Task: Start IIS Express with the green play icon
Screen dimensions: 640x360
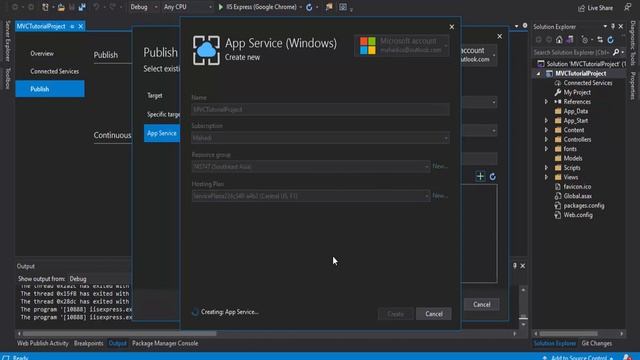Action: pos(220,7)
